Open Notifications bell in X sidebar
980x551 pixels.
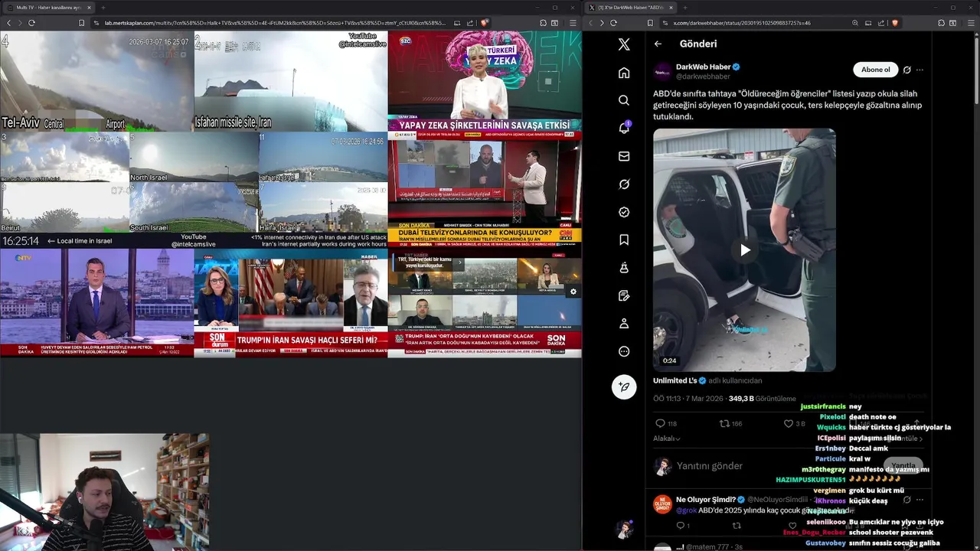point(624,128)
